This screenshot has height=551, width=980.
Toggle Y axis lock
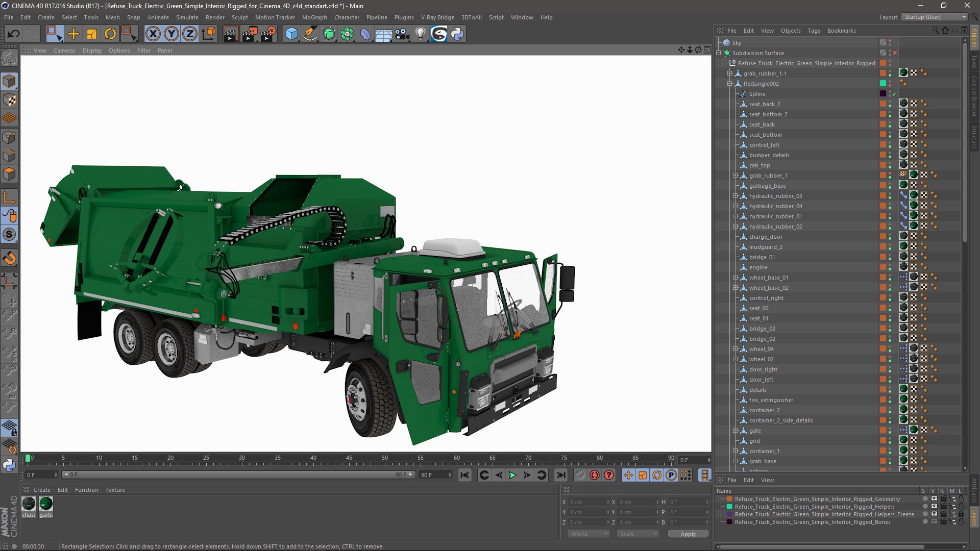(171, 34)
